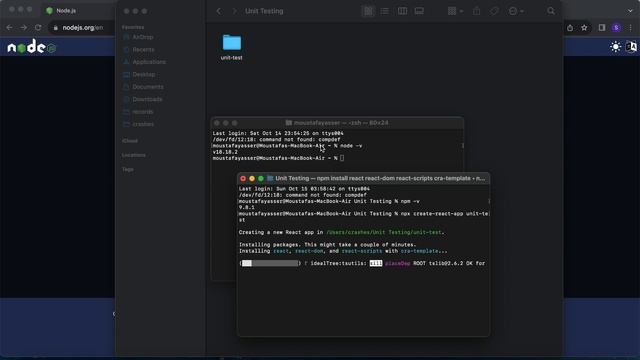Bookmark this page with star icon

pos(584,28)
